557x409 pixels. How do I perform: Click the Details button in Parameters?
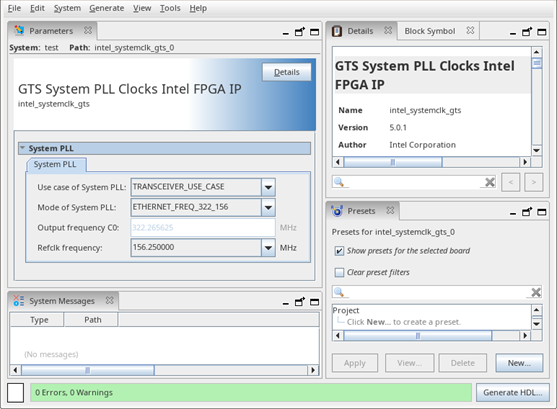pos(287,72)
